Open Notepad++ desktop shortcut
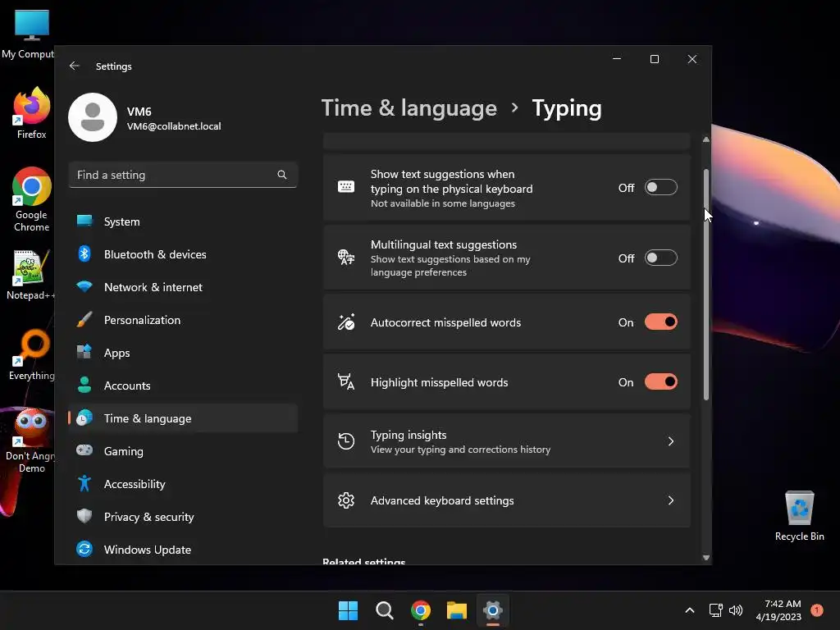Viewport: 840px width, 630px height. [30, 275]
